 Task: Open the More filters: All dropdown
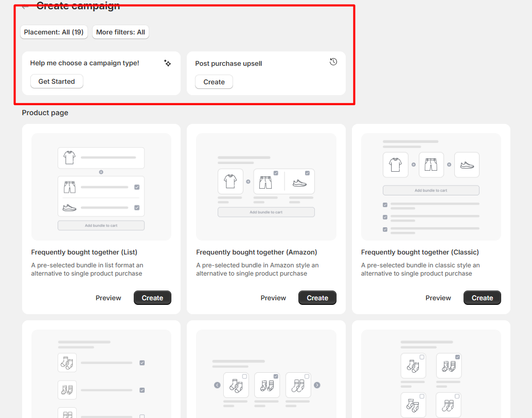click(x=120, y=32)
